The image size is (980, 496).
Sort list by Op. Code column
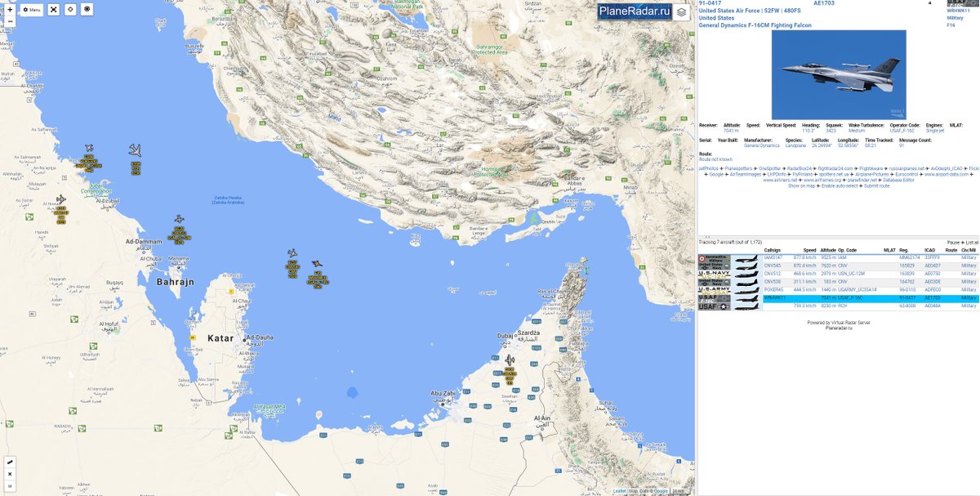click(x=847, y=250)
